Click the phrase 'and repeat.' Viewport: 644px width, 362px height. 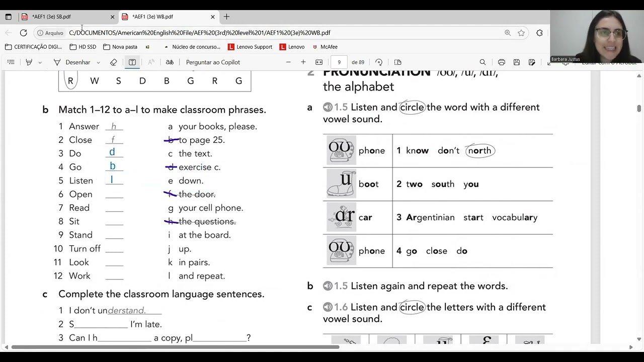tap(202, 276)
